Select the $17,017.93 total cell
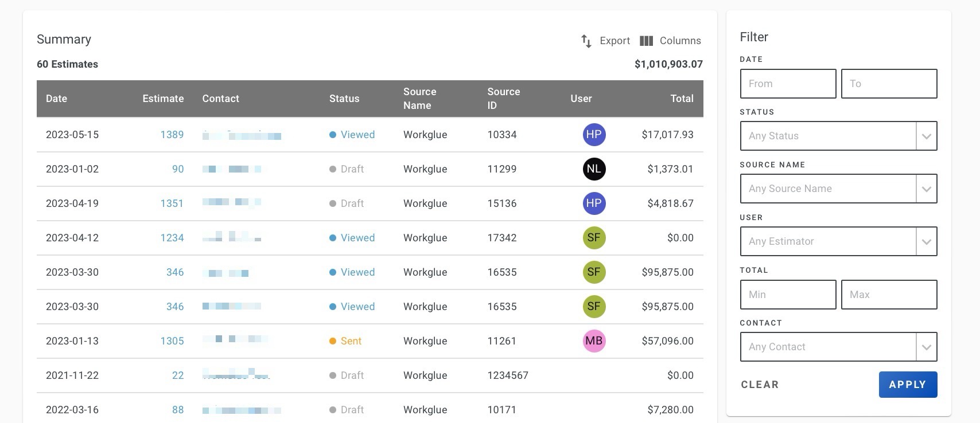 [x=667, y=135]
